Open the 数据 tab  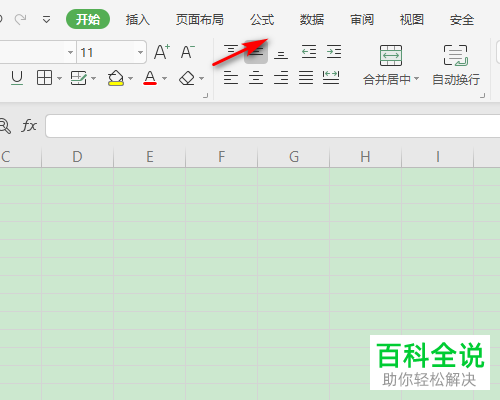coord(312,20)
